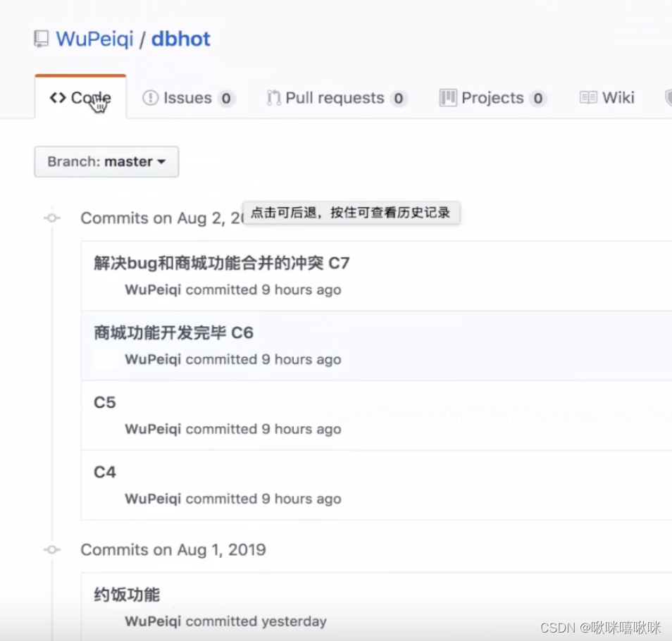Image resolution: width=672 pixels, height=641 pixels.
Task: Click the Issues exclamation circle icon
Action: tap(151, 98)
